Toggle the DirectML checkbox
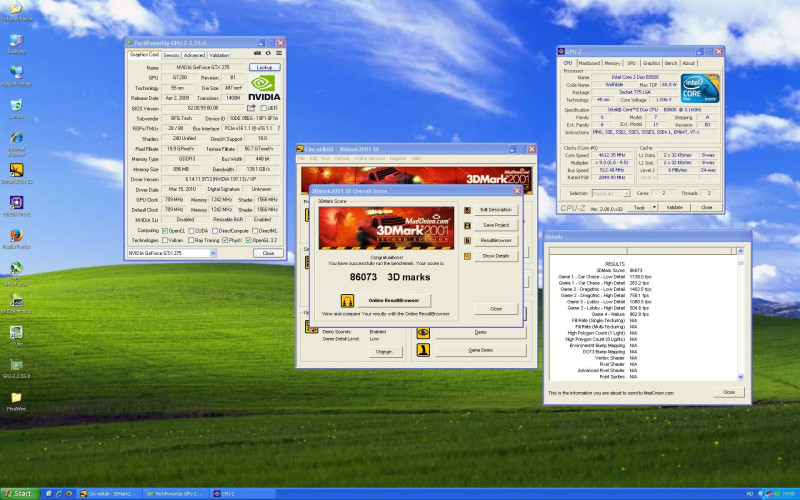 coord(255,231)
